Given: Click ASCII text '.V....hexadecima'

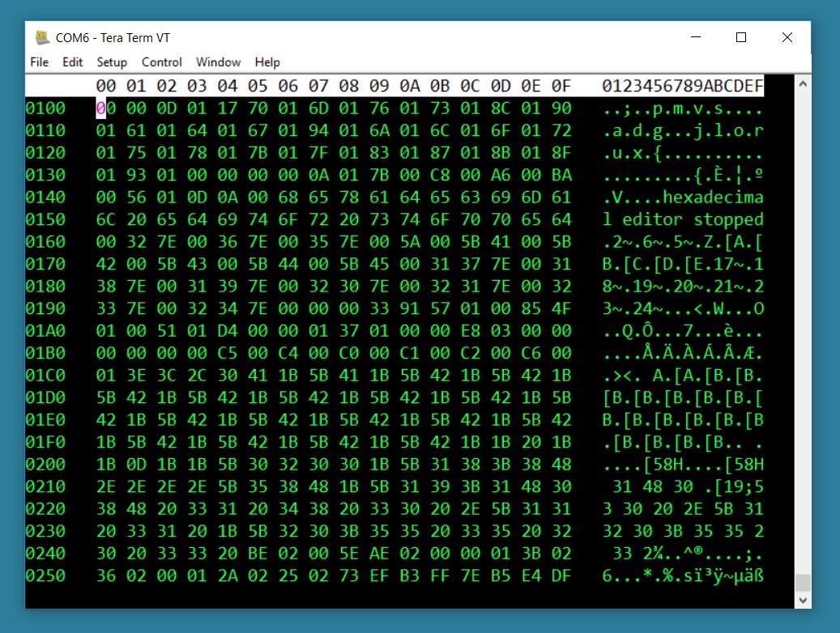Looking at the screenshot, I should coord(683,198).
